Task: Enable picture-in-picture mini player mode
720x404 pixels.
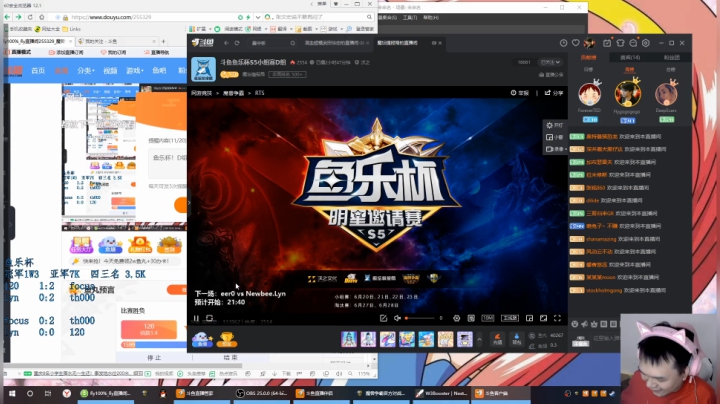Action: tap(529, 318)
